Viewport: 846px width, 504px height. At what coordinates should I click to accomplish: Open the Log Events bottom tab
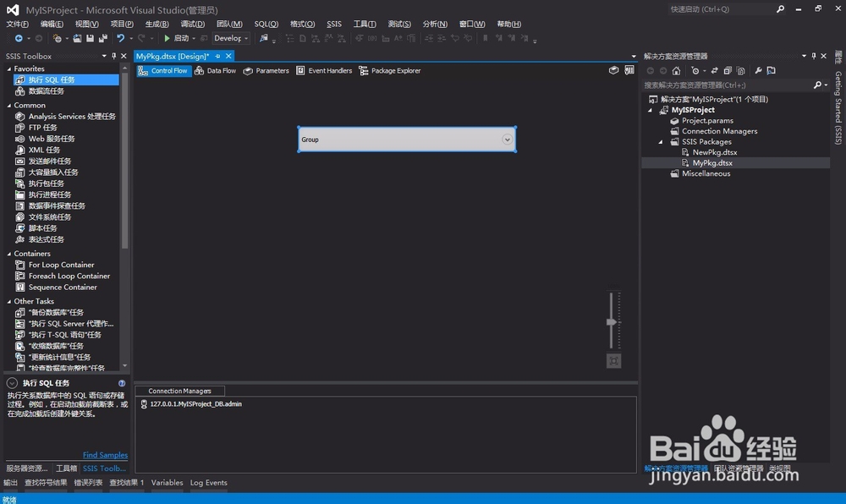(208, 483)
